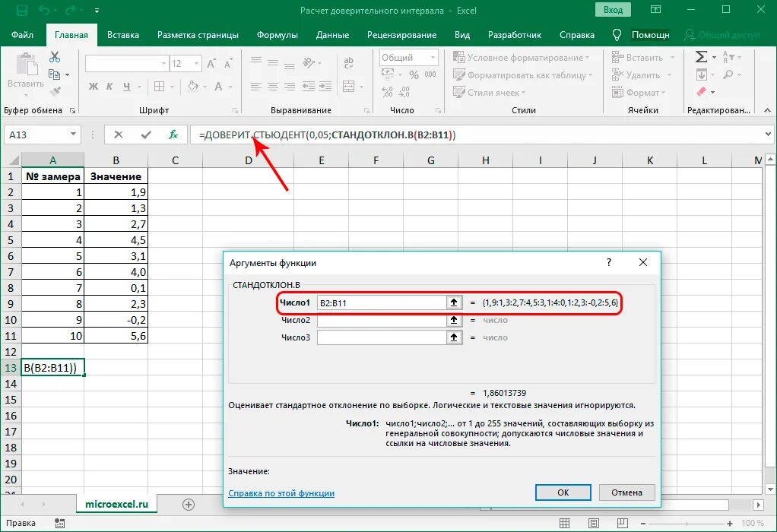The height and width of the screenshot is (532, 777).
Task: Expand the formula bar
Action: pos(768,134)
